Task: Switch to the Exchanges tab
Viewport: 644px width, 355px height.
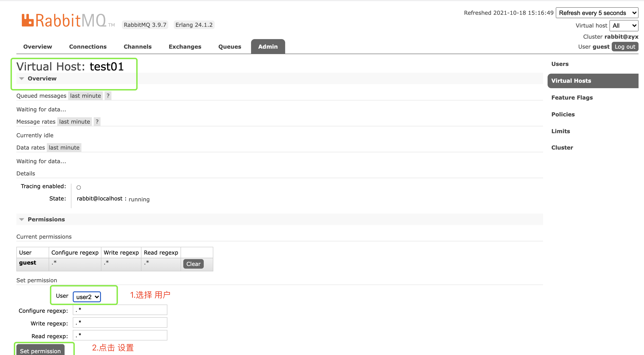Action: (x=185, y=47)
